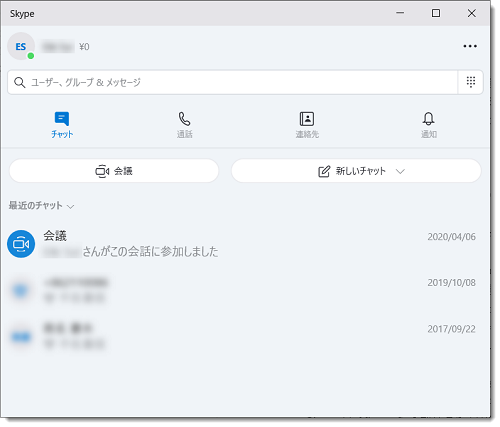Open the dial pad grid icon
500x427 pixels.
471,82
